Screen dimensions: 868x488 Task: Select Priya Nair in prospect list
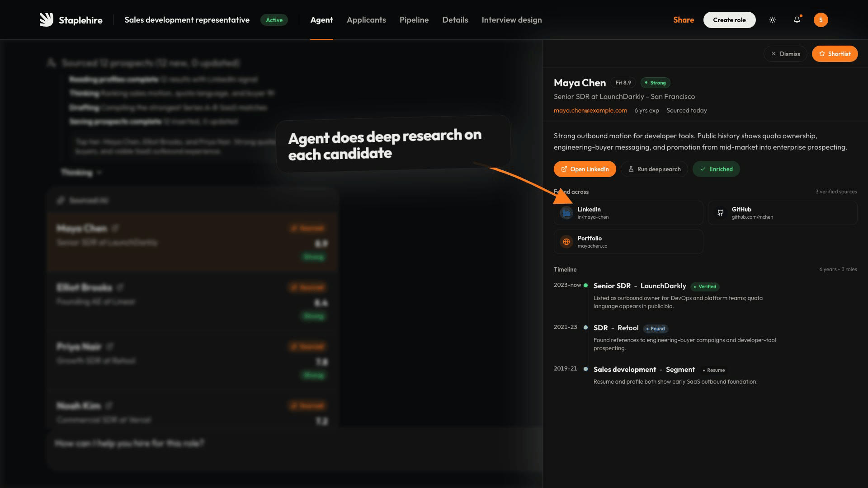click(192, 360)
